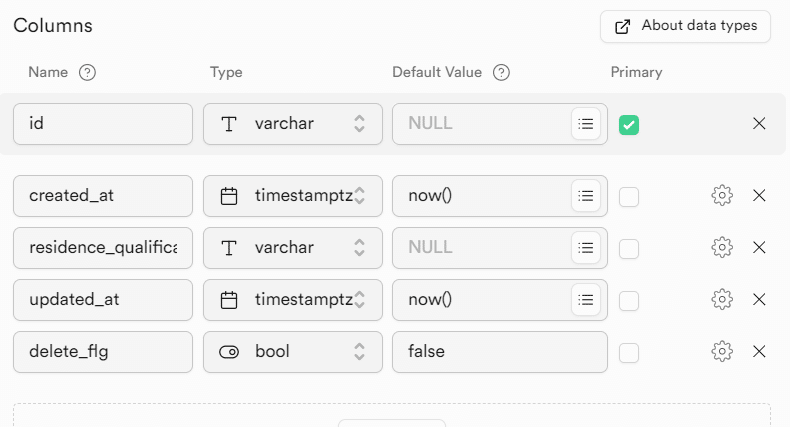This screenshot has width=790, height=427.
Task: Click gear icon for delete_flg column
Action: click(722, 351)
